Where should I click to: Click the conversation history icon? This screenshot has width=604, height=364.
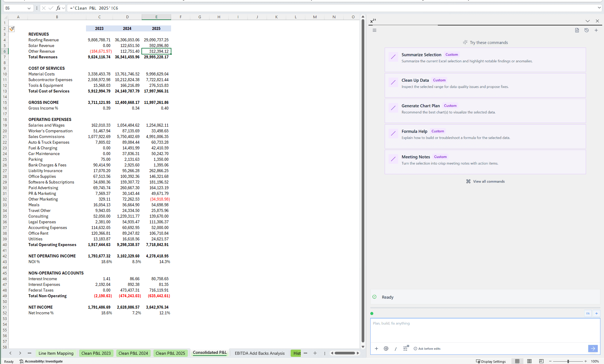[x=586, y=30]
